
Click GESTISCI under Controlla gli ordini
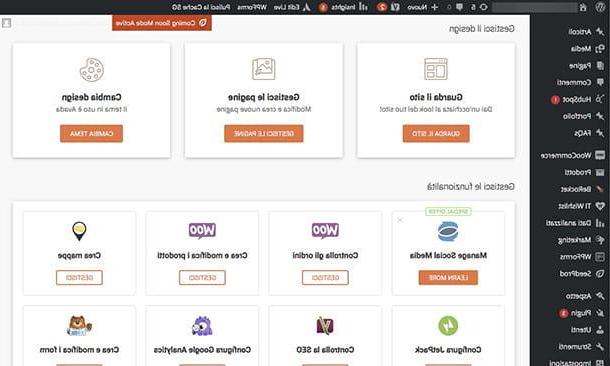pyautogui.click(x=325, y=278)
